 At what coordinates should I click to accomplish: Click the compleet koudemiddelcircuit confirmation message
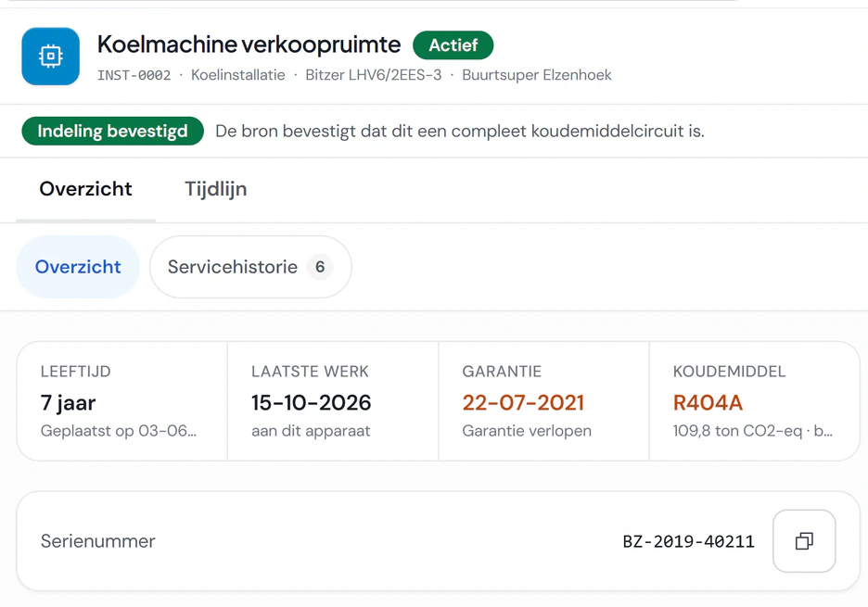459,132
